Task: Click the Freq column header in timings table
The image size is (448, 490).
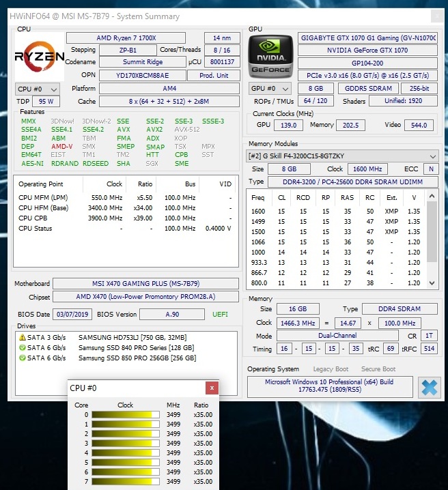Action: [x=258, y=197]
